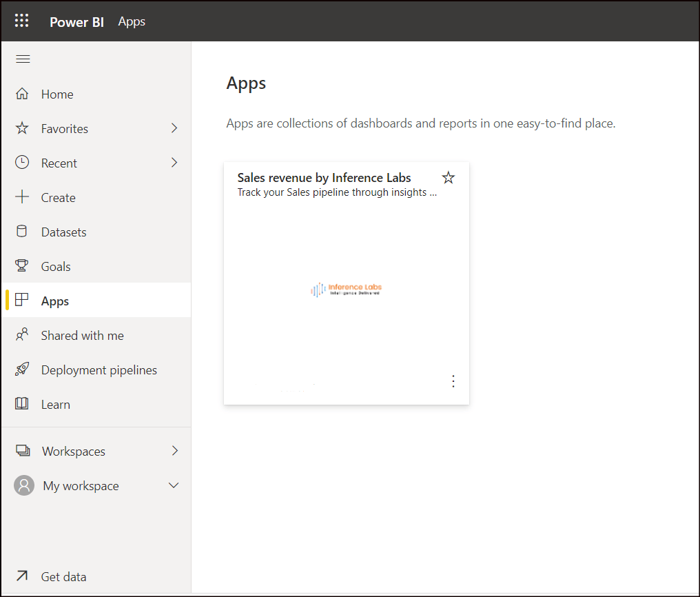This screenshot has width=700, height=597.
Task: Click the Shared with me people icon
Action: (22, 334)
